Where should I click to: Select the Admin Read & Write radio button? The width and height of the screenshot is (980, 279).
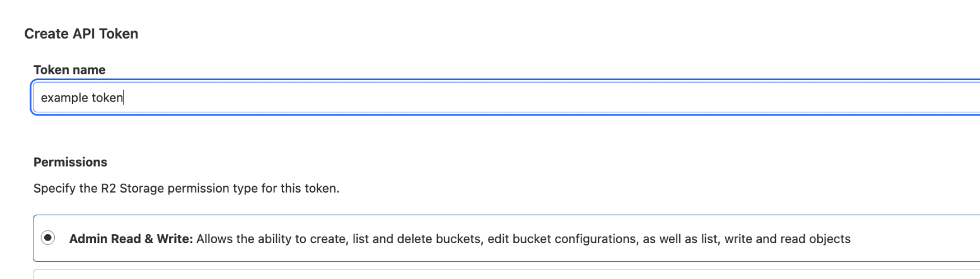tap(47, 239)
